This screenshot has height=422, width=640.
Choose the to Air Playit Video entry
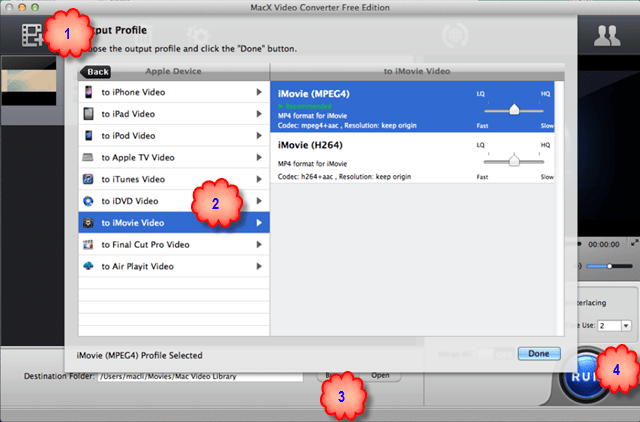click(174, 266)
